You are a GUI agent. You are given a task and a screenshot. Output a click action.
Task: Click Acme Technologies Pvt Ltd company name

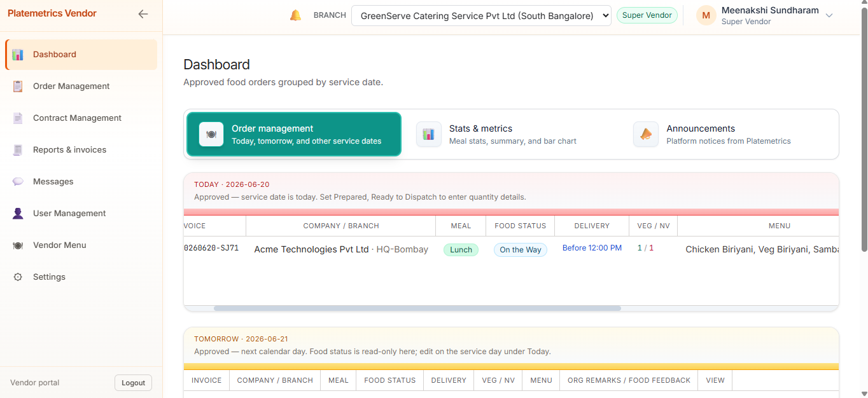point(311,249)
